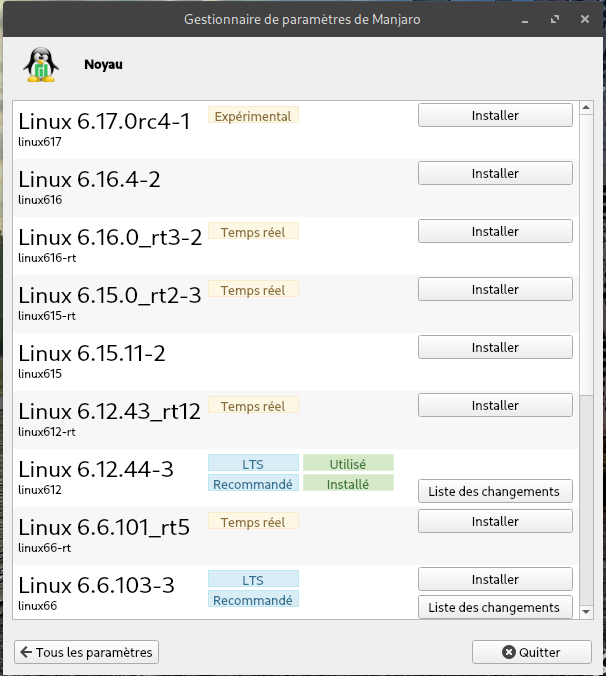The width and height of the screenshot is (606, 676).
Task: Click the scrollbar up arrow
Action: [586, 107]
